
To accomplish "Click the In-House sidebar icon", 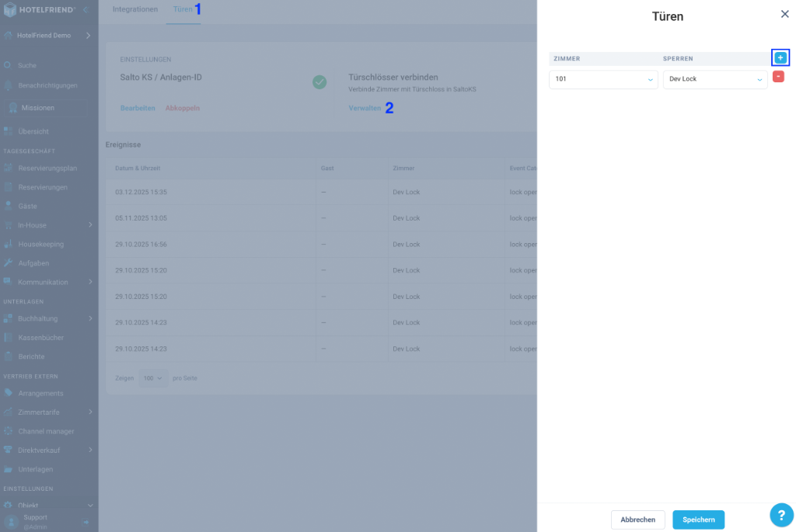I will 8,224.
